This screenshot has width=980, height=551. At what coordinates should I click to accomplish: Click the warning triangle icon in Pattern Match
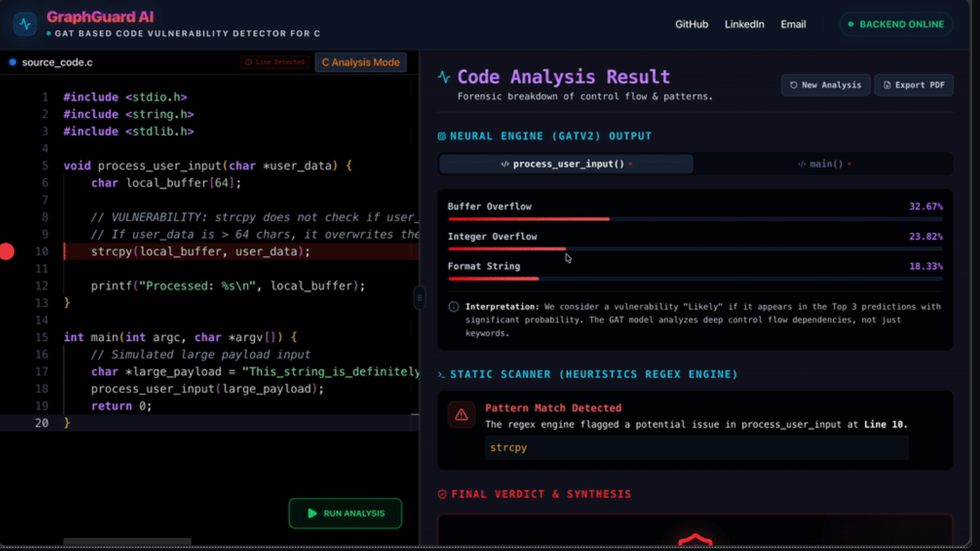click(461, 415)
